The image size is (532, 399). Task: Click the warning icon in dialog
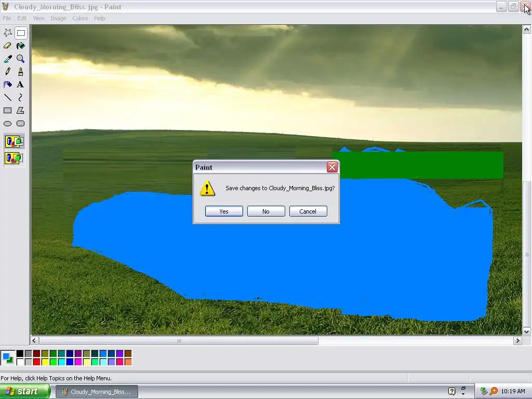click(207, 188)
